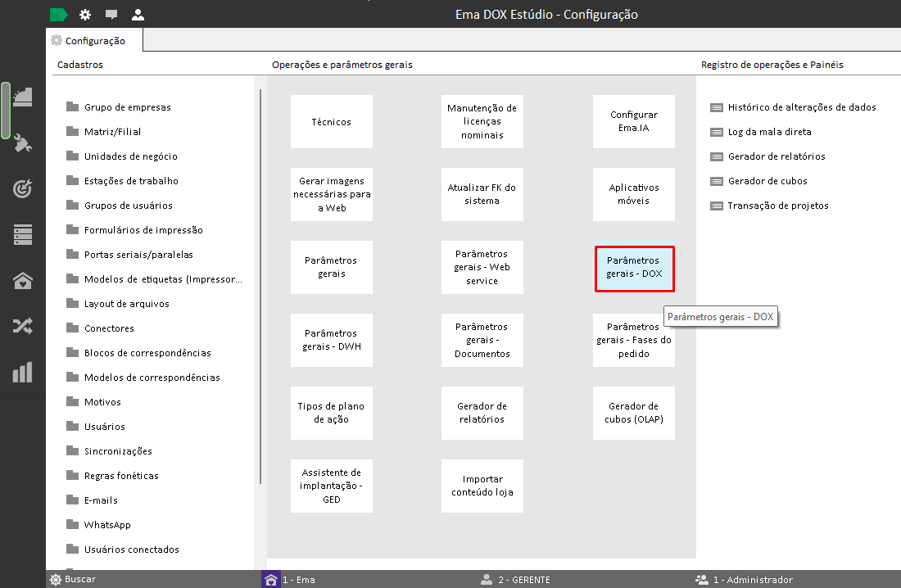Open the Aplicativos móveis tile
The width and height of the screenshot is (901, 588).
point(634,194)
